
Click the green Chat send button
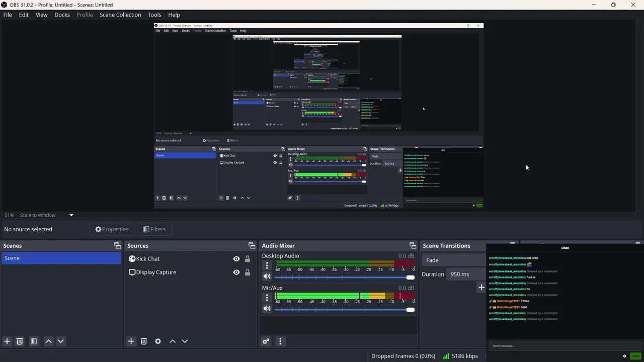click(x=635, y=356)
